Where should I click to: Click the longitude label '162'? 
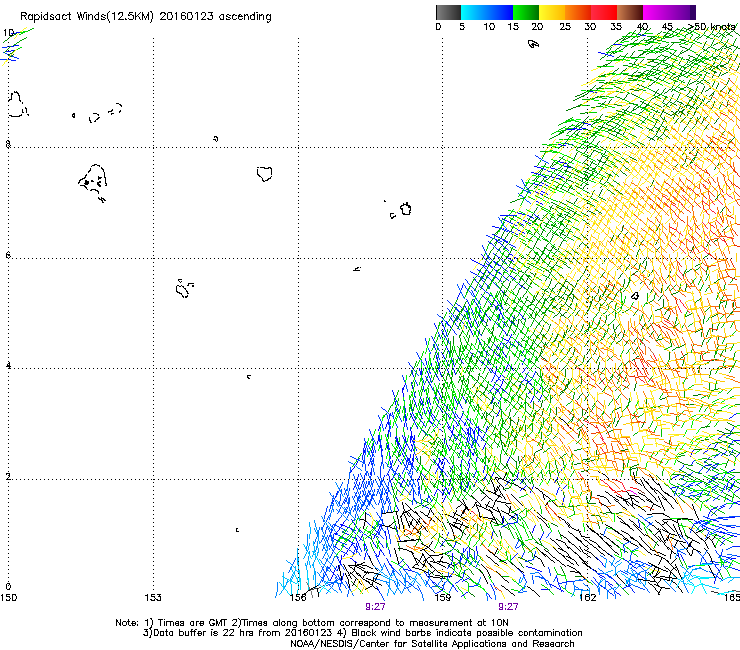coord(587,598)
